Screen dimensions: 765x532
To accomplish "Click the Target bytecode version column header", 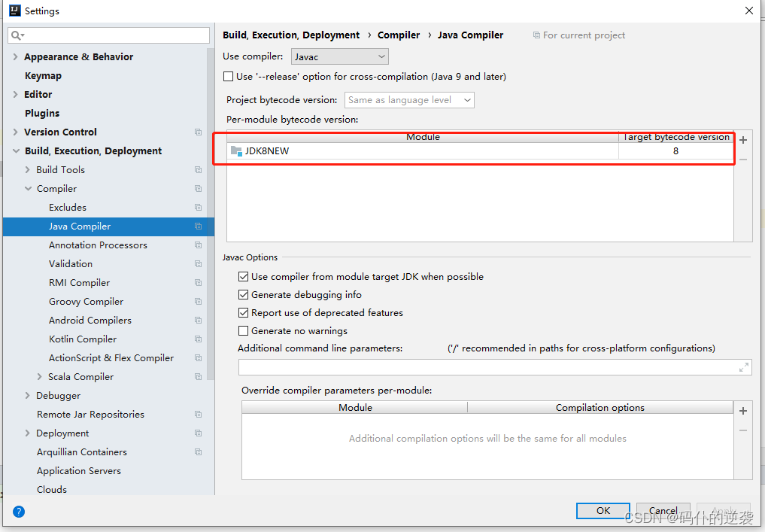I will tap(675, 137).
